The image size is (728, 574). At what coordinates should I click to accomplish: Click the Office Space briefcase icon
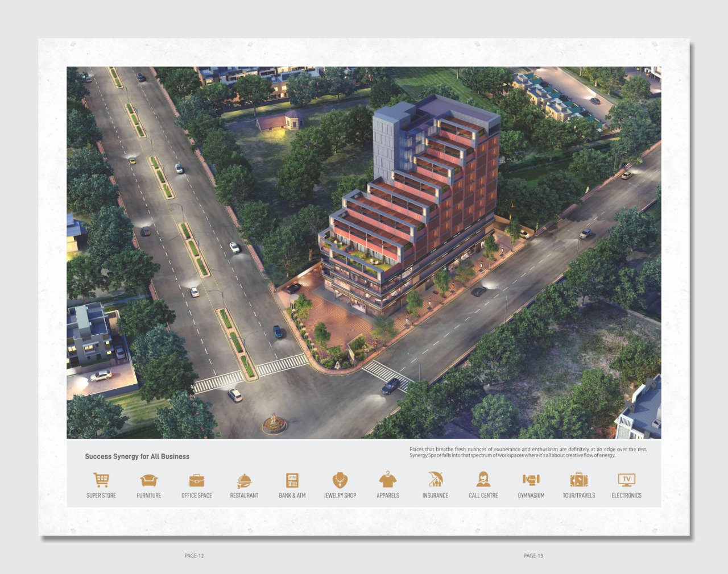[197, 481]
